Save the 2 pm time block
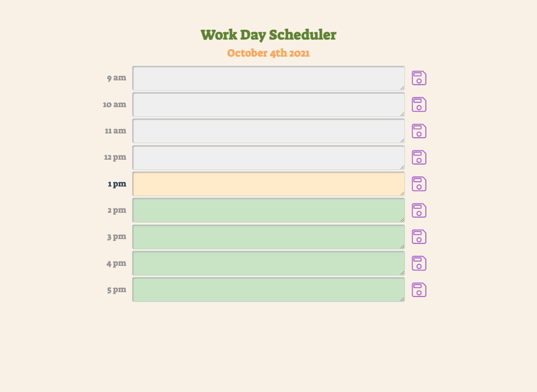This screenshot has height=392, width=537. click(x=419, y=210)
